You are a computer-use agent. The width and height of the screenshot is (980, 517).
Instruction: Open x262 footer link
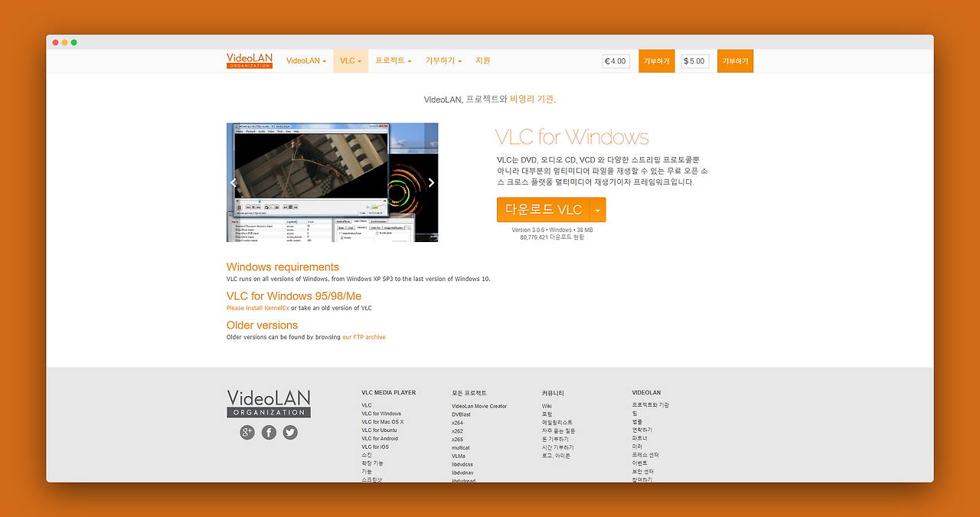click(x=457, y=431)
